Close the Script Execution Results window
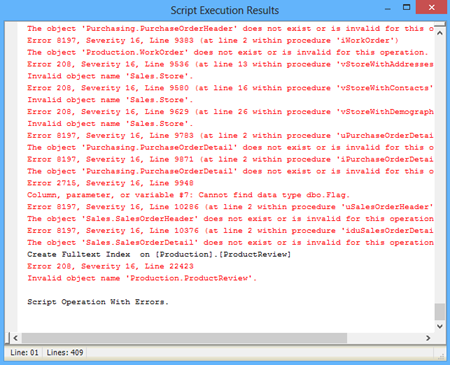450x365 pixels. (x=431, y=7)
